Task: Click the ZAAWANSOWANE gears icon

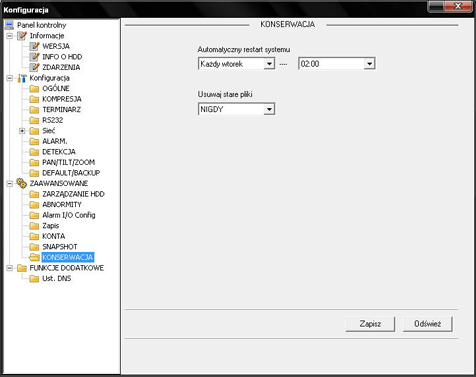Action: [x=22, y=183]
